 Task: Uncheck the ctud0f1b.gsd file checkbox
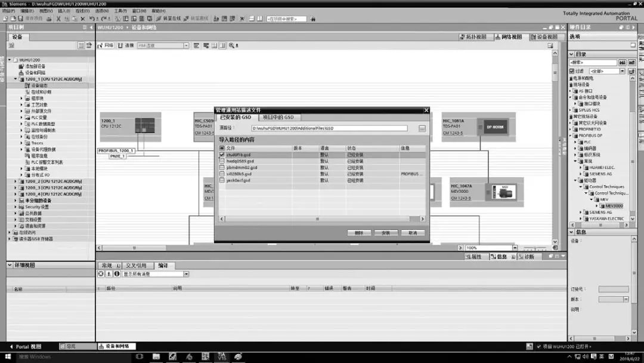[222, 155]
